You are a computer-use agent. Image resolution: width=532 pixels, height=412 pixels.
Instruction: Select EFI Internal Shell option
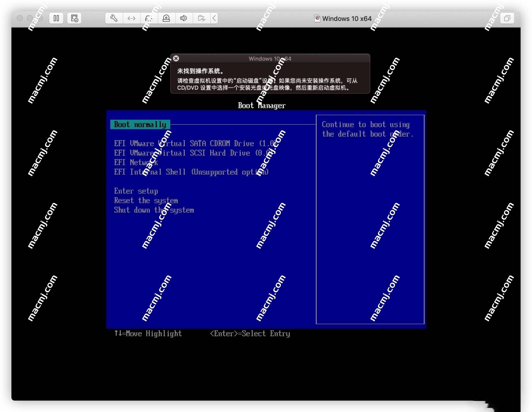coord(191,172)
